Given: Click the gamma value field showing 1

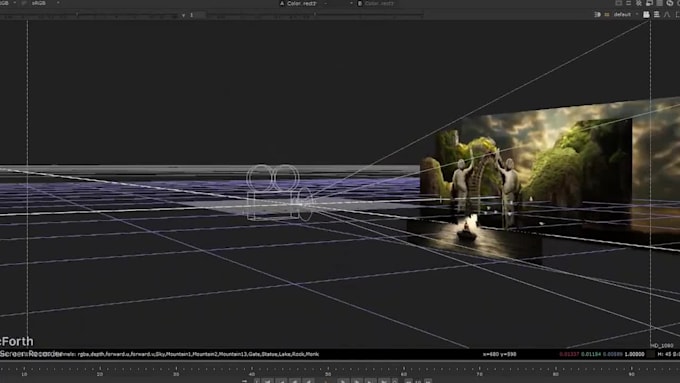Looking at the screenshot, I should pyautogui.click(x=198, y=15).
